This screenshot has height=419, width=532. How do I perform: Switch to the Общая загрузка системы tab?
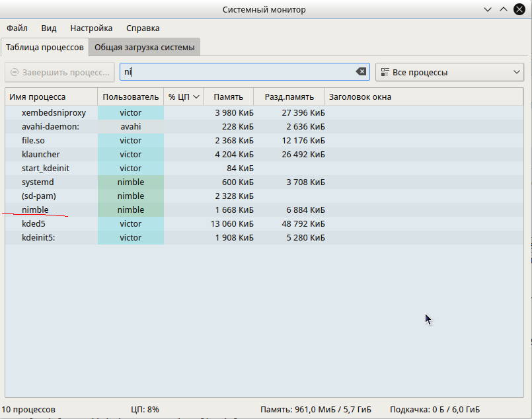tap(145, 47)
